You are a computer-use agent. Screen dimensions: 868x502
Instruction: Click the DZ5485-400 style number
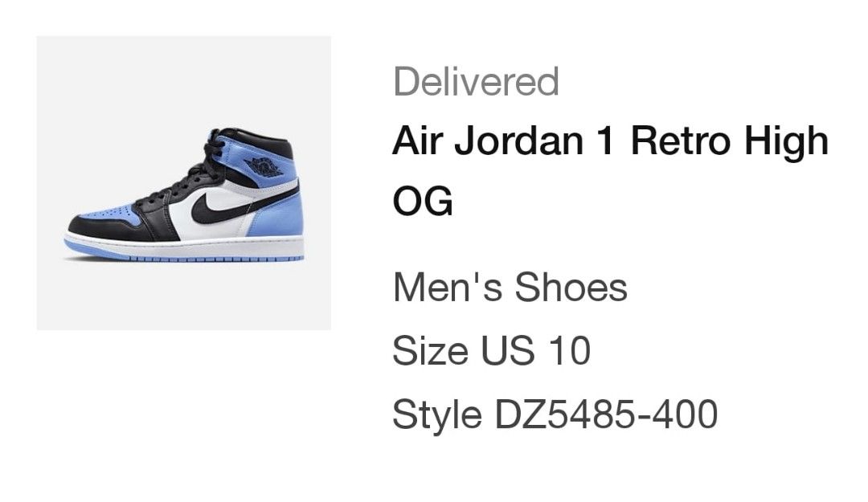(606, 414)
